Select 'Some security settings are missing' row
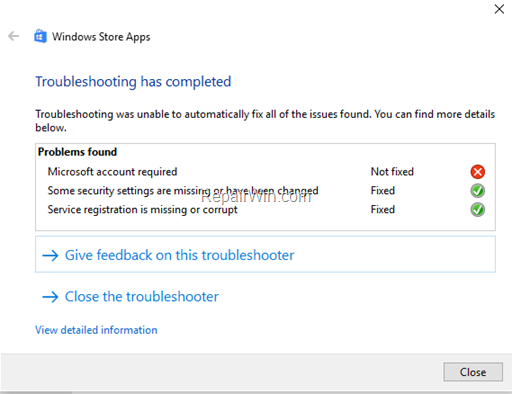Screen dimensions: 512x394 pyautogui.click(x=265, y=191)
